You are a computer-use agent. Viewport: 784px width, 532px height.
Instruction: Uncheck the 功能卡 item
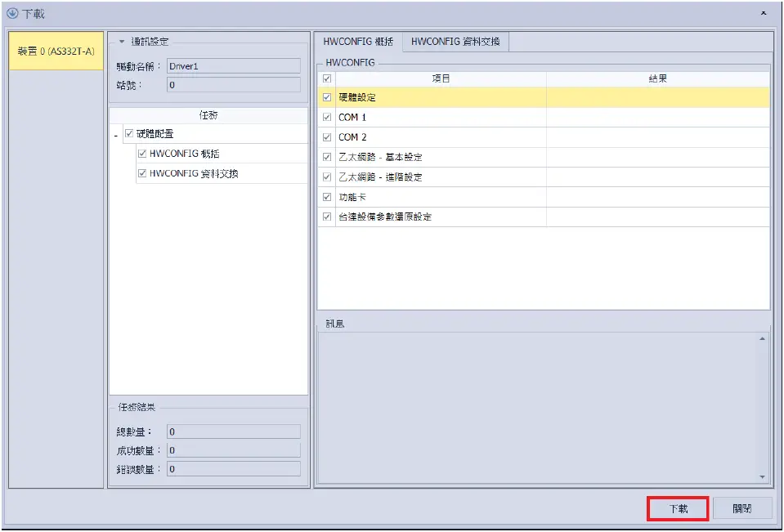tap(327, 196)
